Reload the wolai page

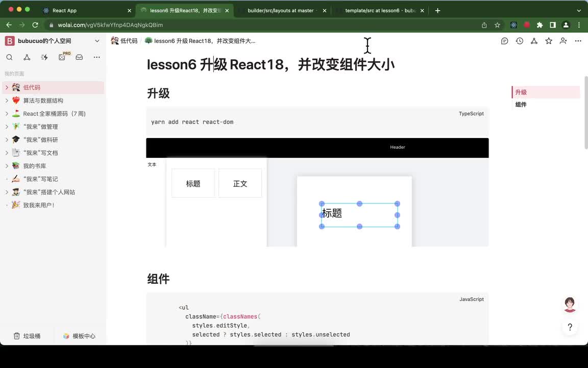(x=35, y=25)
